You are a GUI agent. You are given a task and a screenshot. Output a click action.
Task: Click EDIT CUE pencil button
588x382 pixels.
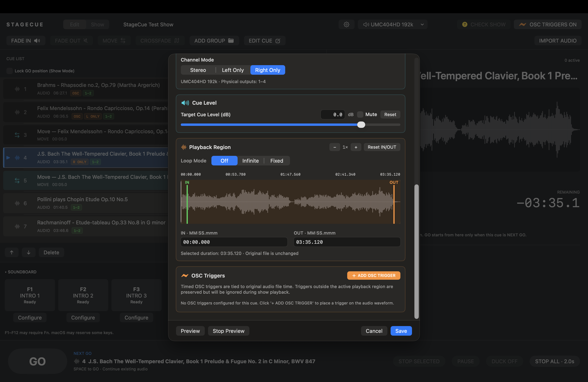264,41
